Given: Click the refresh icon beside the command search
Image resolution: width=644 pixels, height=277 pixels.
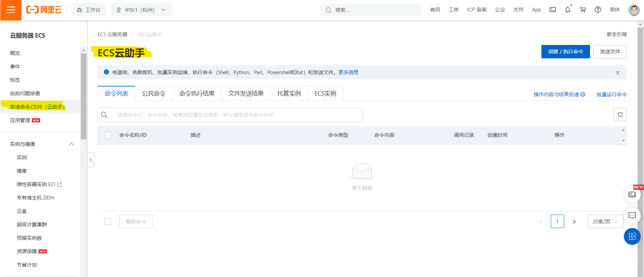Looking at the screenshot, I should (620, 114).
